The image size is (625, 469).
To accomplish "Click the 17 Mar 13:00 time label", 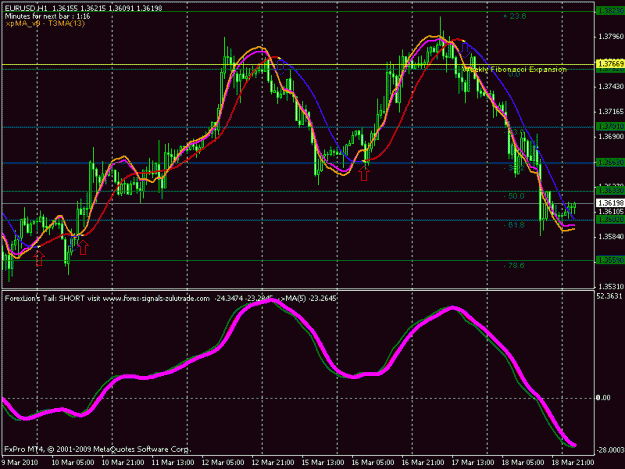I will (x=473, y=463).
